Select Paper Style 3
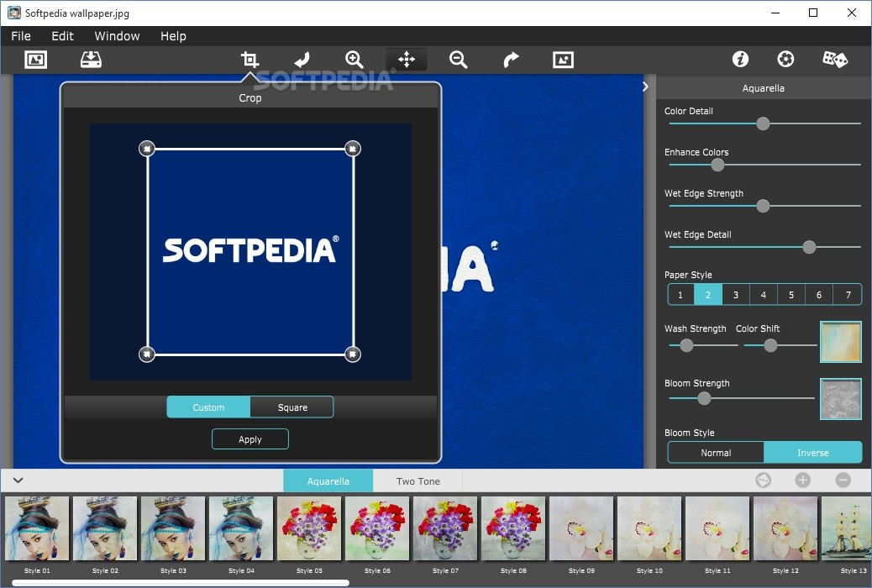Image resolution: width=872 pixels, height=588 pixels. point(736,295)
